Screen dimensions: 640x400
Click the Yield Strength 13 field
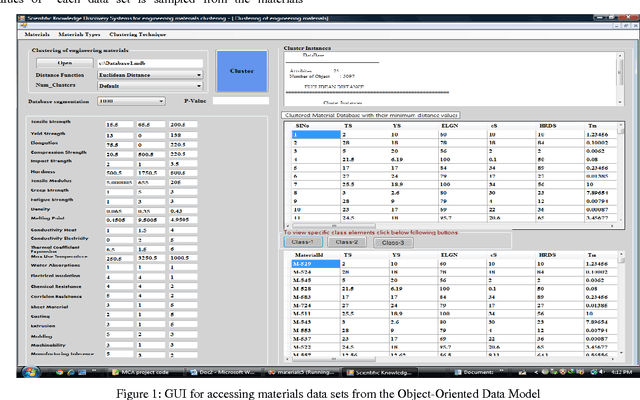click(x=119, y=135)
